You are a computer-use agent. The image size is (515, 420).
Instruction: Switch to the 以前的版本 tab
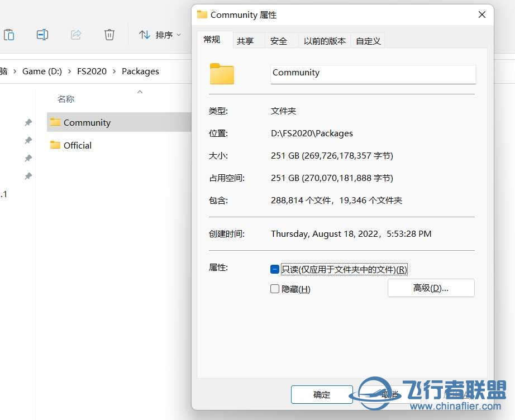[325, 41]
